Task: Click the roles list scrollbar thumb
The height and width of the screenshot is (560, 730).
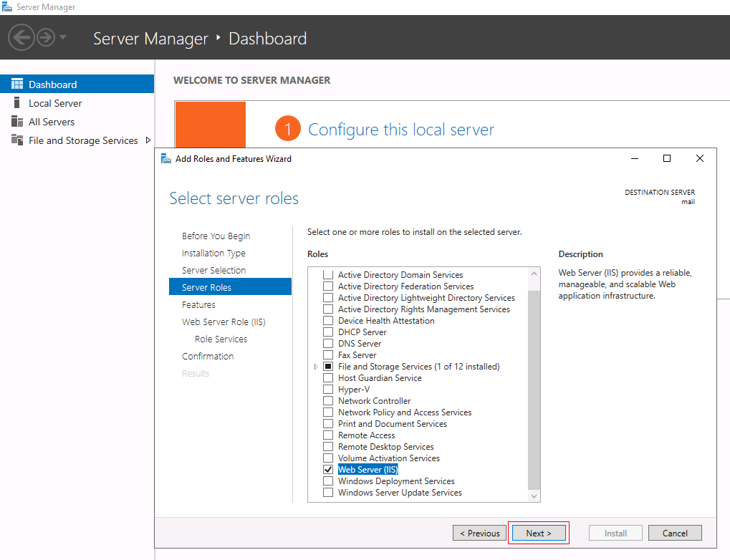Action: [534, 390]
